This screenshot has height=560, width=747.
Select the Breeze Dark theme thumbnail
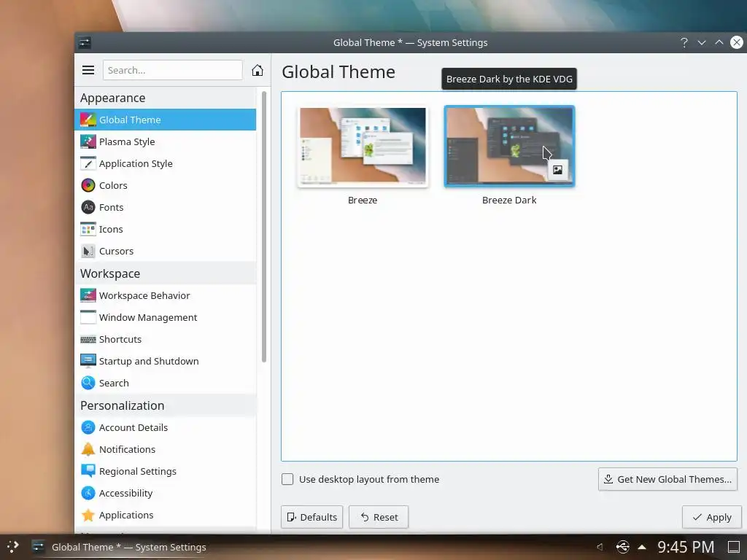tap(509, 147)
